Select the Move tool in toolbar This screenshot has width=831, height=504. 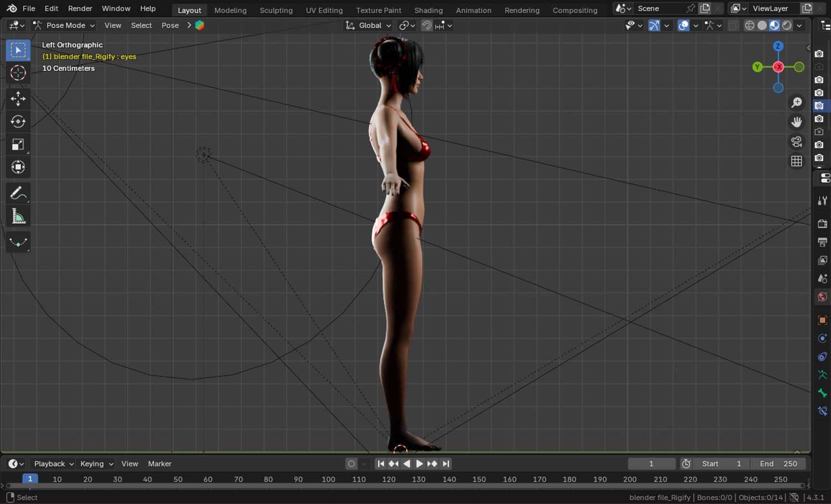click(18, 99)
